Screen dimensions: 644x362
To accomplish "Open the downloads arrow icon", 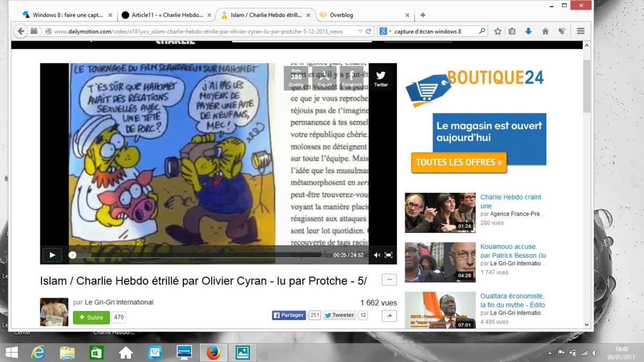I will pos(528,31).
